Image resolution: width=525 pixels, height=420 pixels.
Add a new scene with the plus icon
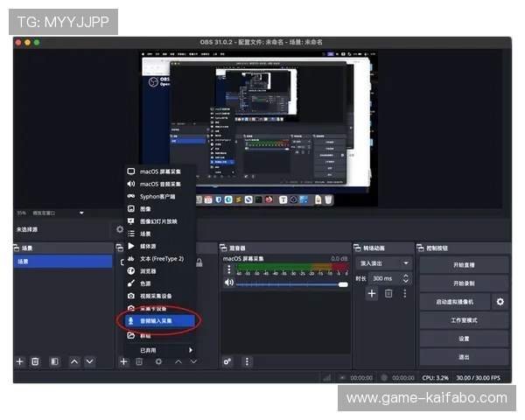[19, 361]
